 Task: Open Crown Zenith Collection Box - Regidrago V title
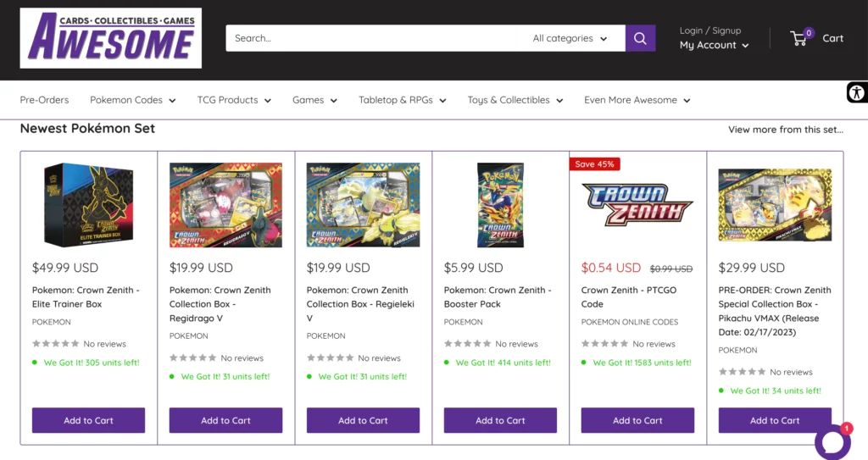click(220, 304)
